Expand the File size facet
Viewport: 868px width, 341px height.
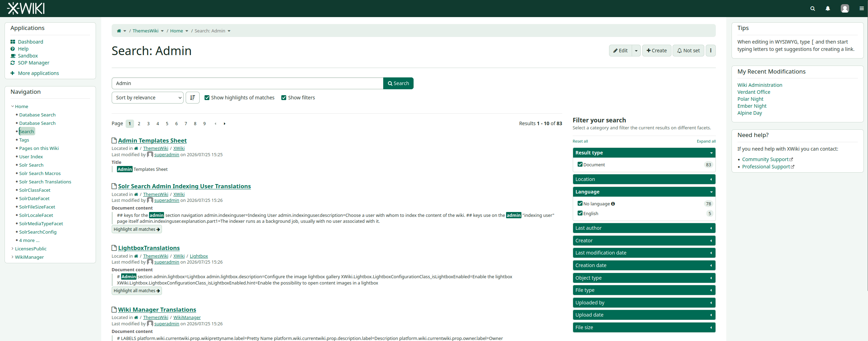(644, 327)
